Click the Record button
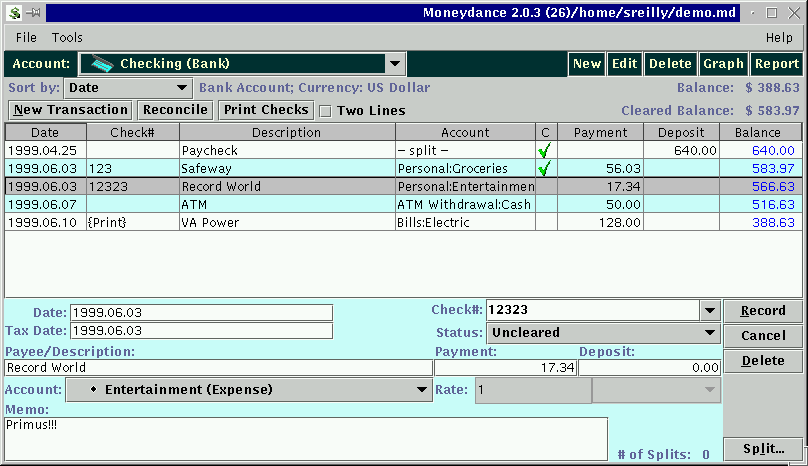This screenshot has height=466, width=808. click(763, 311)
